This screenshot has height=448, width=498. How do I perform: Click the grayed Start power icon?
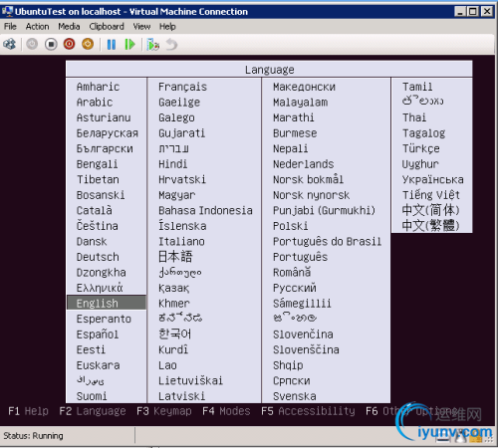[x=32, y=44]
